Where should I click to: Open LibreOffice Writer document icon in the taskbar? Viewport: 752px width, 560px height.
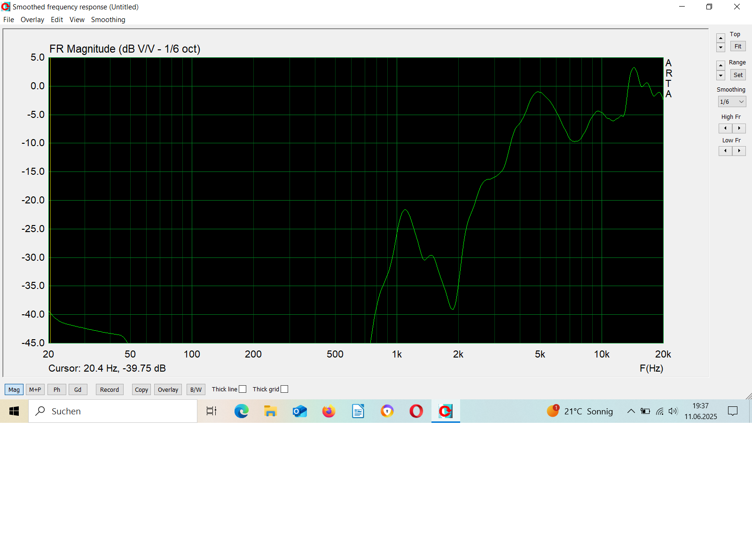click(358, 411)
